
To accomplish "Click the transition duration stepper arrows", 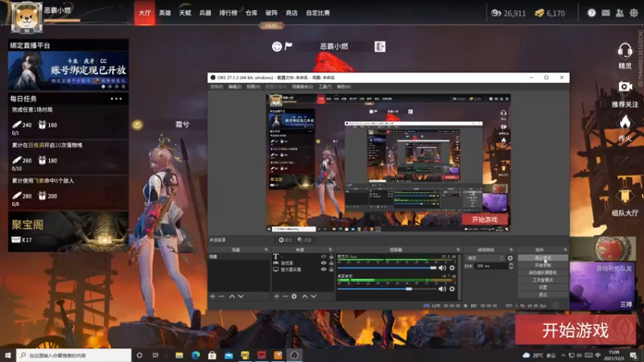I will (x=511, y=266).
